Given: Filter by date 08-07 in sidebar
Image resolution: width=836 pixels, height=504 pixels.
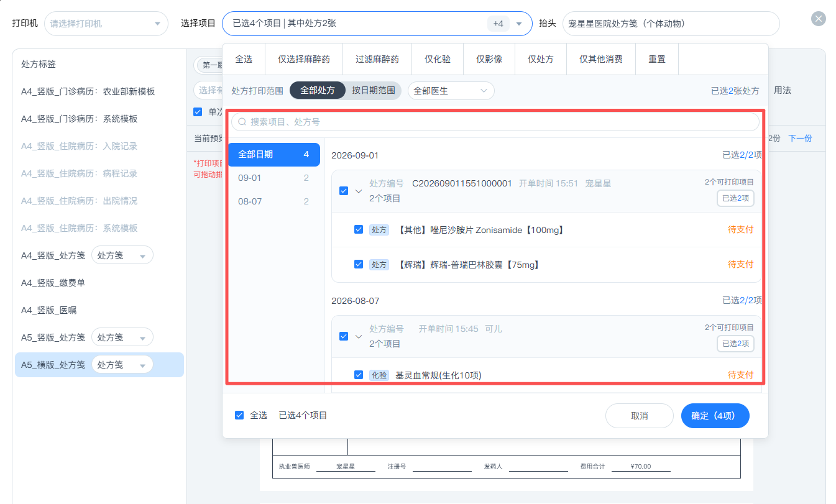Looking at the screenshot, I should tap(274, 201).
